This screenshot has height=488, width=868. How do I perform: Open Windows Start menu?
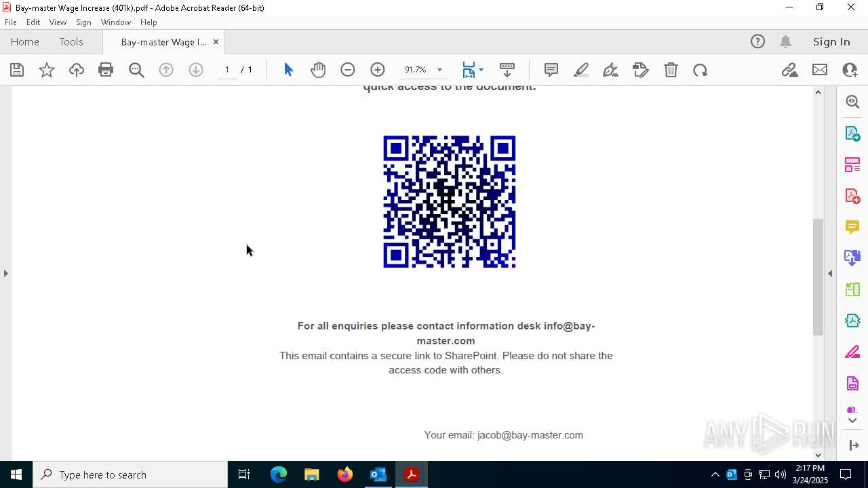[16, 474]
